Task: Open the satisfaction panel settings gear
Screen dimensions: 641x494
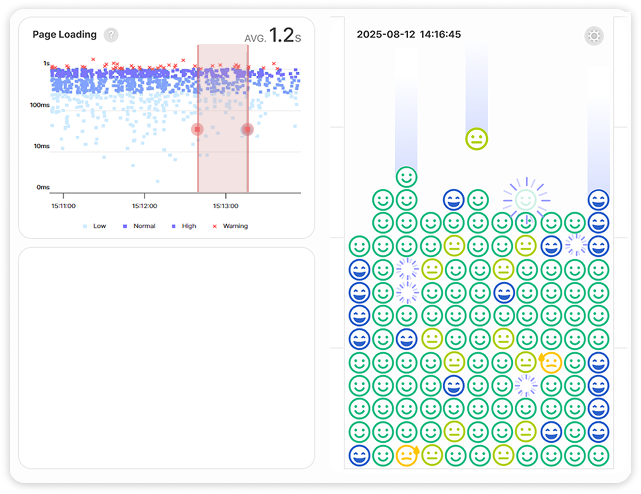Action: tap(594, 36)
